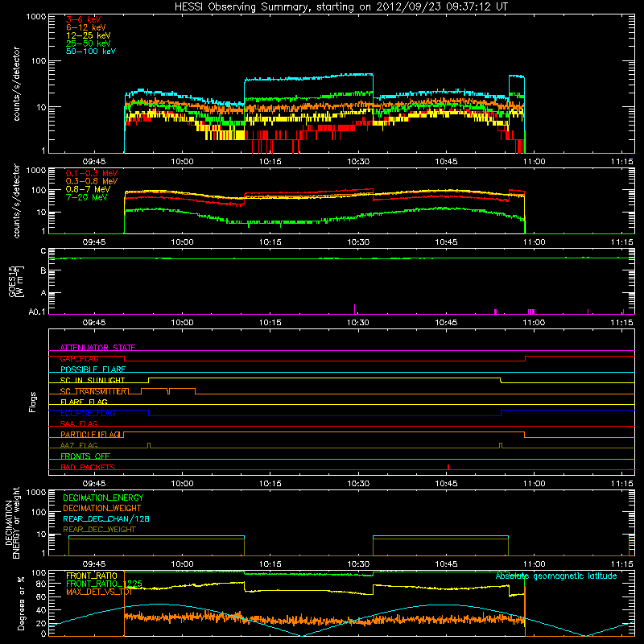Select the SC_IN_SUNLIGHT flag label
Viewport: 644px width, 644px height.
tap(93, 380)
